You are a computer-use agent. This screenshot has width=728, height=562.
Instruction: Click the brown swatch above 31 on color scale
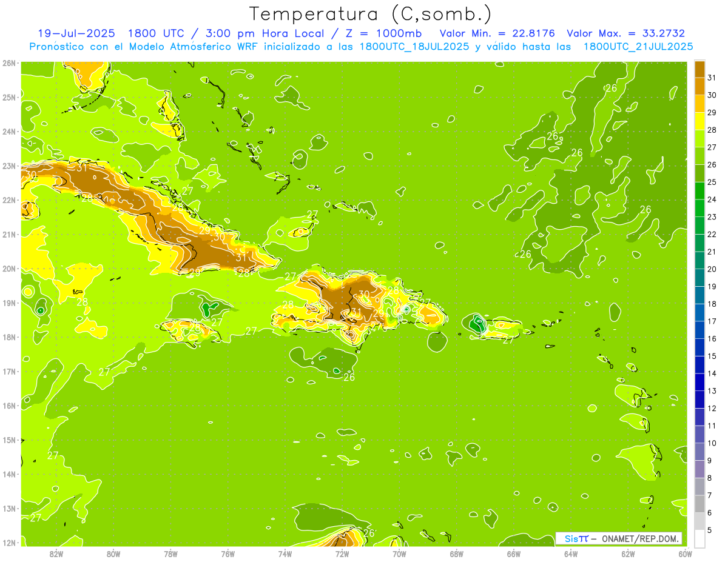[x=699, y=69]
